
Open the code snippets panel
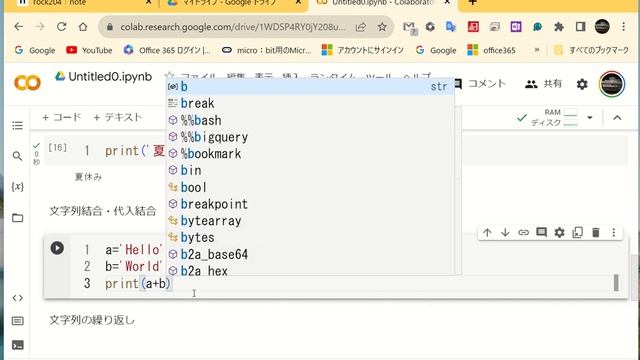tap(18, 298)
